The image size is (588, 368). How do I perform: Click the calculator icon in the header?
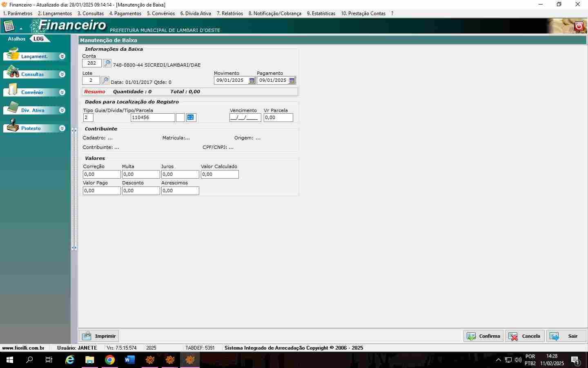[9, 27]
